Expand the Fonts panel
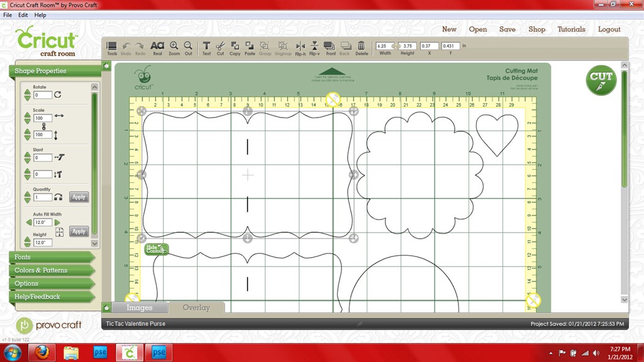Screen dimensions: 644x362 point(52,257)
